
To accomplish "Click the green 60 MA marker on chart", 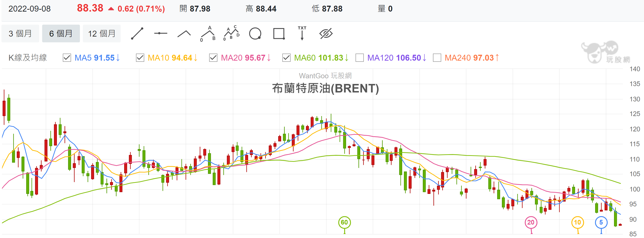I will 344,222.
